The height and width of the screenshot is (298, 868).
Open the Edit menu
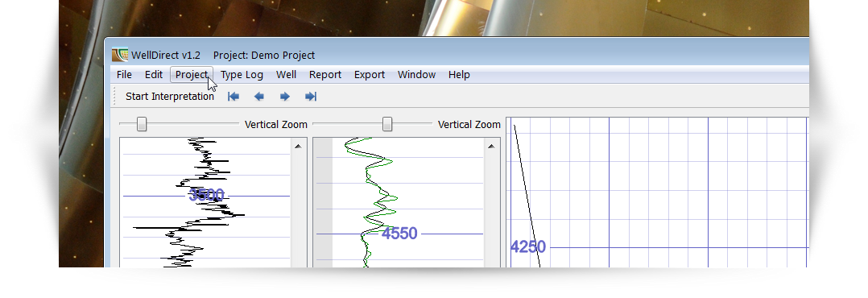coord(153,75)
